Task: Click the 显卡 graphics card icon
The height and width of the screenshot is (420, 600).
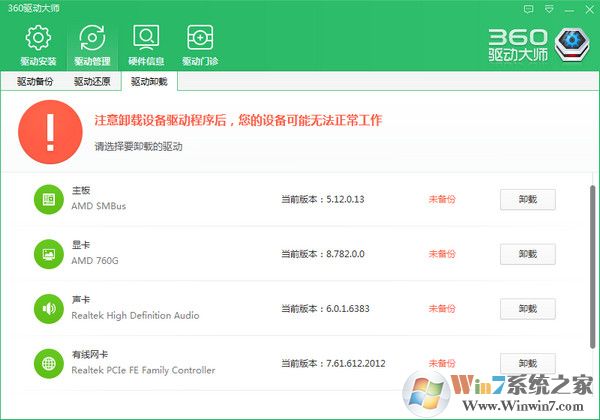Action: tap(47, 254)
